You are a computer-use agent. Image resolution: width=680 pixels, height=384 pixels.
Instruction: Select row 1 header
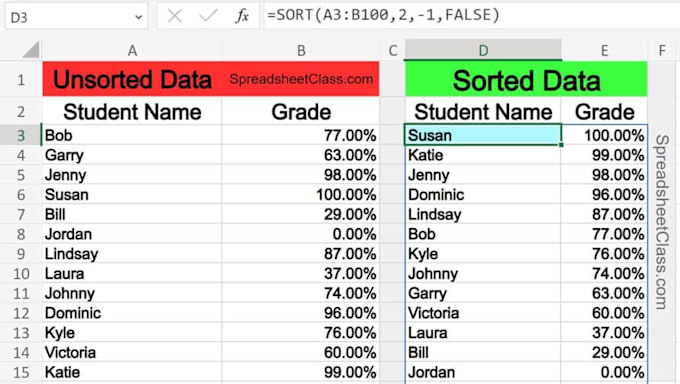pyautogui.click(x=21, y=79)
